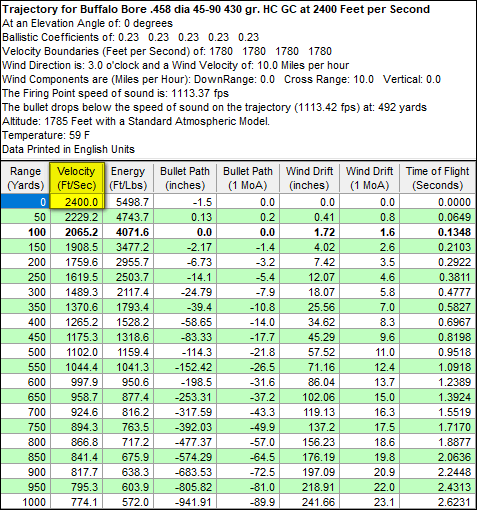Click the Wind Drift (inches) column header
Image resolution: width=477 pixels, height=510 pixels.
[x=309, y=178]
